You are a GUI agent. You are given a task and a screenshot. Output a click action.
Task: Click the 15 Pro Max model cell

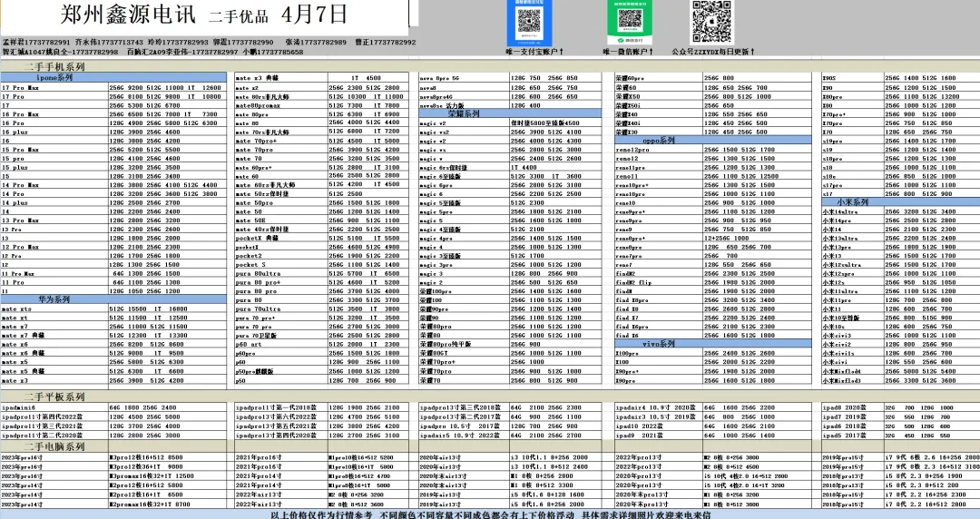click(x=54, y=150)
